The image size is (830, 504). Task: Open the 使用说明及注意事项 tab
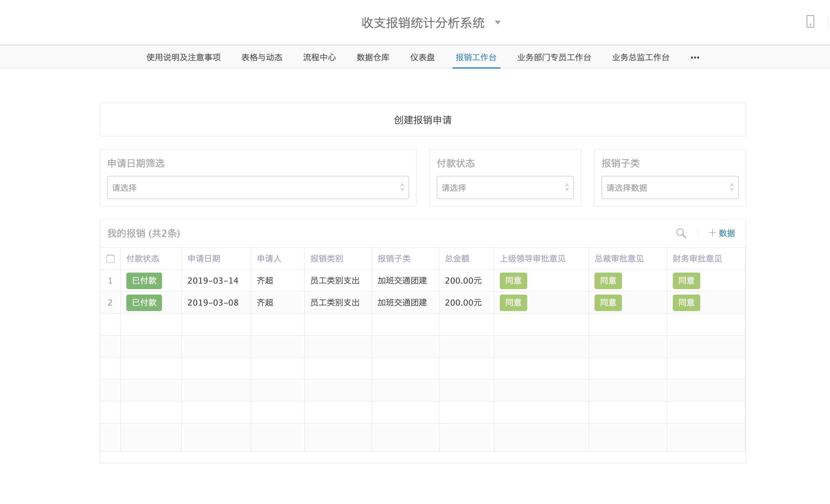[184, 58]
